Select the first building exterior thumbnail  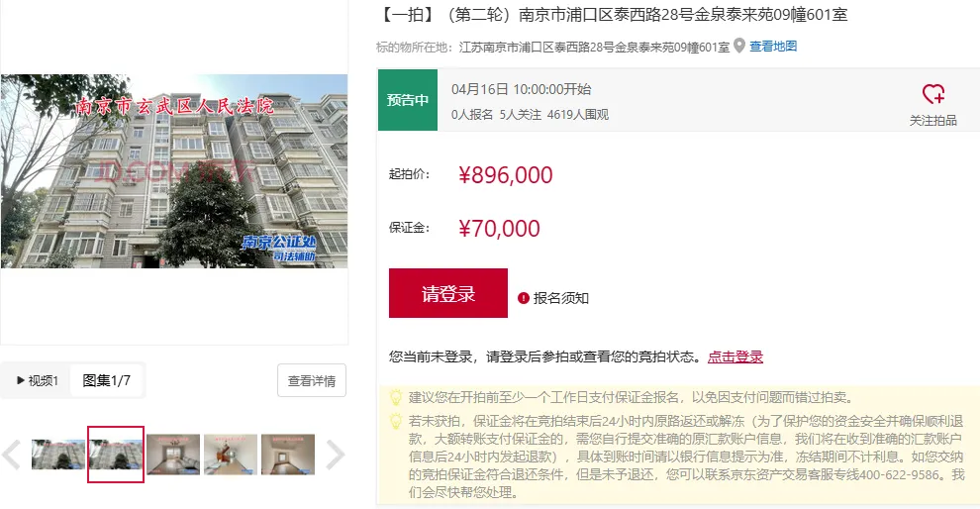click(x=58, y=455)
